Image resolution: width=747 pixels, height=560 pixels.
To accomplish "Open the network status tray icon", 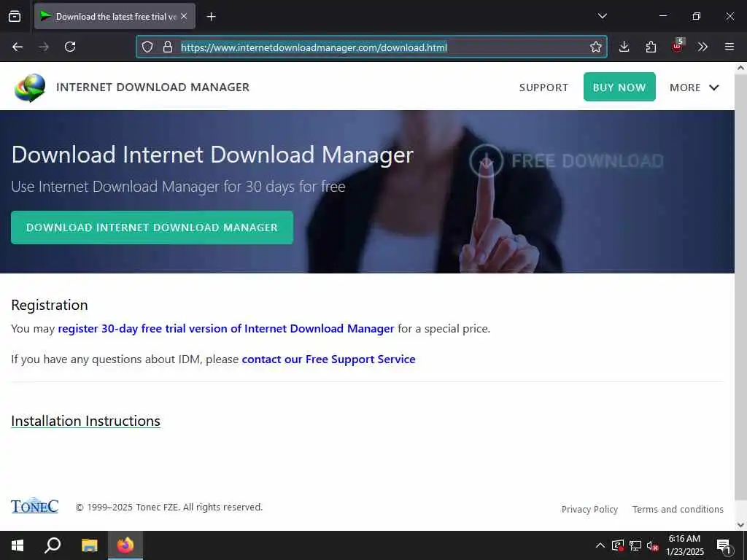I will pos(635,545).
